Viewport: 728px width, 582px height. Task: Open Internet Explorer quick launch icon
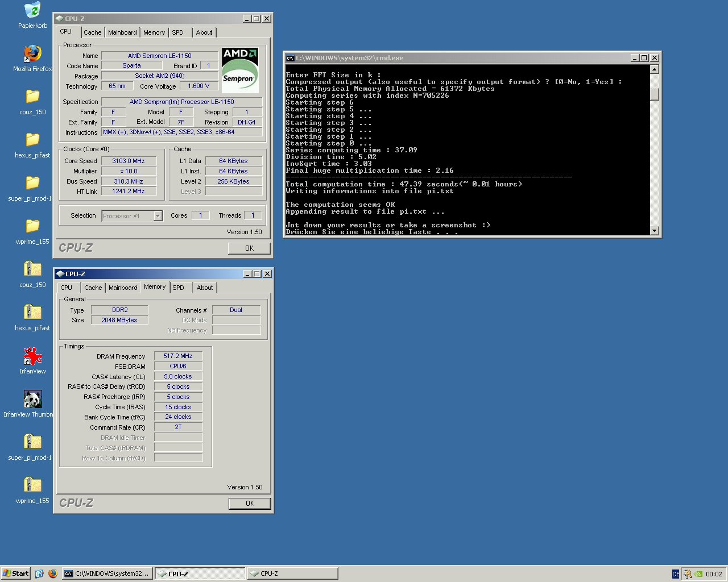tap(39, 573)
